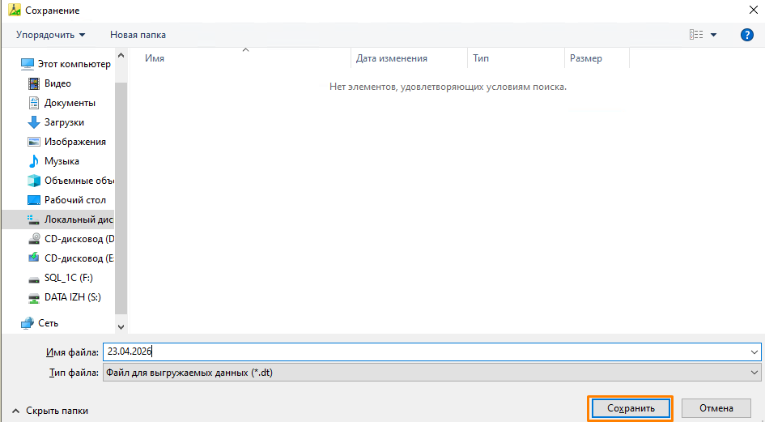Click the CD-дисковод (D drive icon

coord(34,239)
